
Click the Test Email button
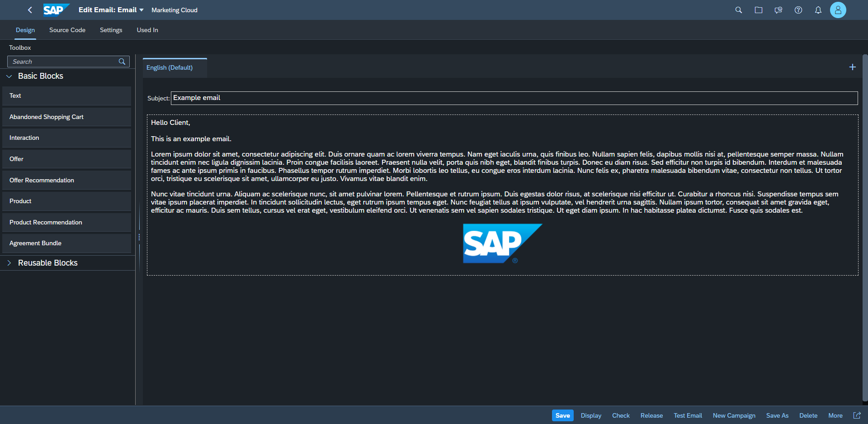click(x=688, y=415)
